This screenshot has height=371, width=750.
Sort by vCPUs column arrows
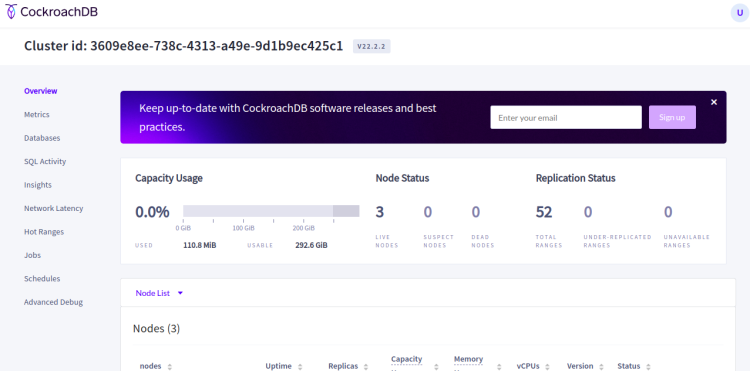547,367
